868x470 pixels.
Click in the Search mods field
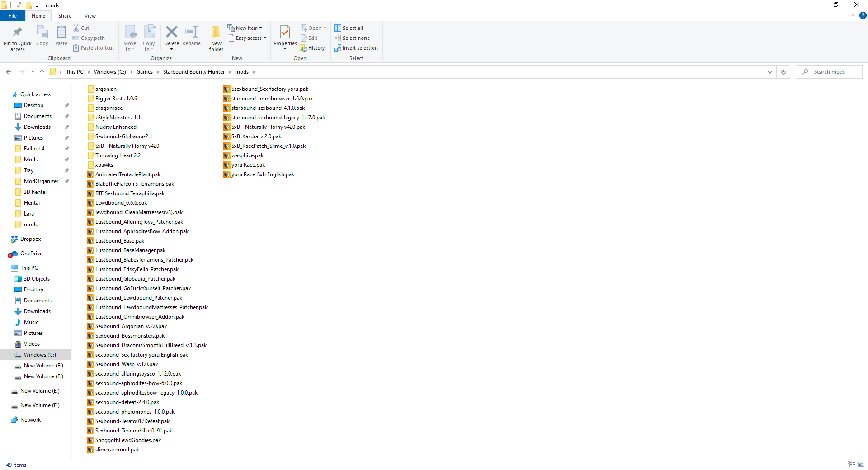pos(829,72)
